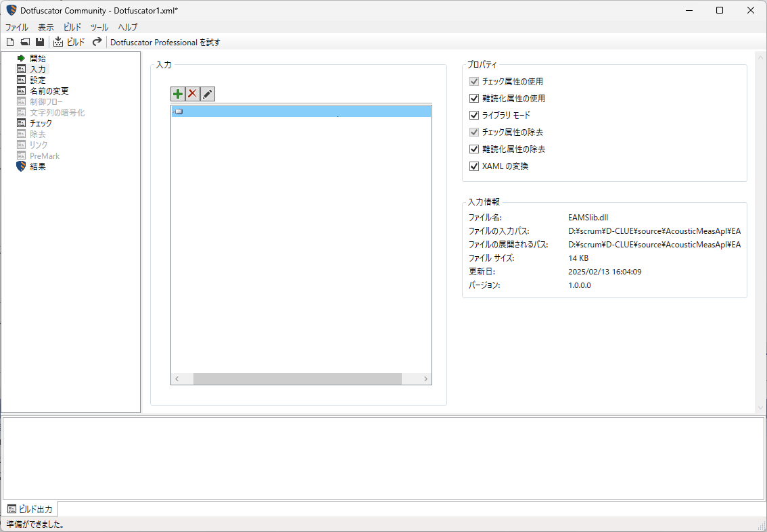
Task: Open the 表示 menu
Action: point(46,28)
